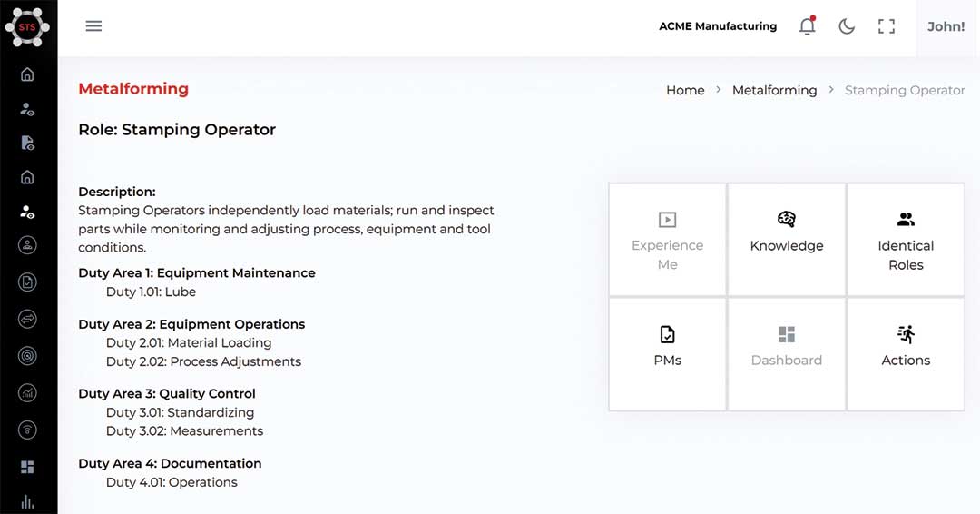Navigate to Metalforming in the breadcrumb

(x=774, y=91)
